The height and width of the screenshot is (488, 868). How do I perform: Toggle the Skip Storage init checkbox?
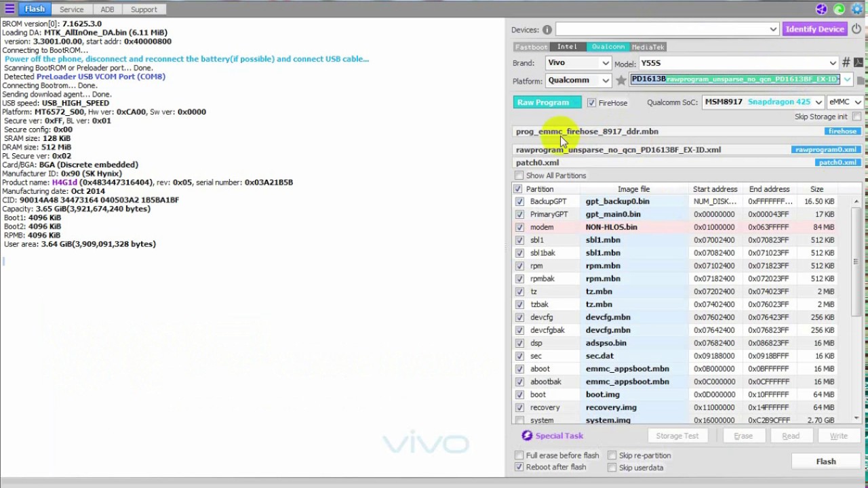click(x=856, y=117)
